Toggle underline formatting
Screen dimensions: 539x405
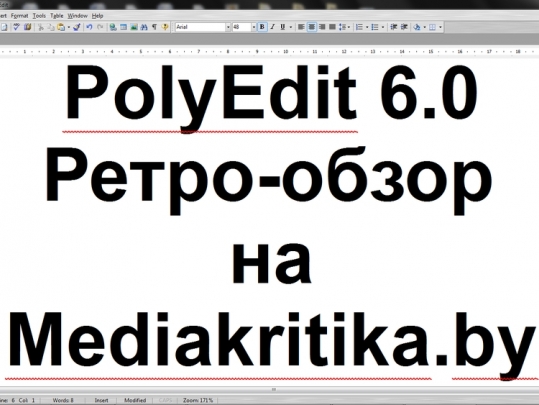283,27
